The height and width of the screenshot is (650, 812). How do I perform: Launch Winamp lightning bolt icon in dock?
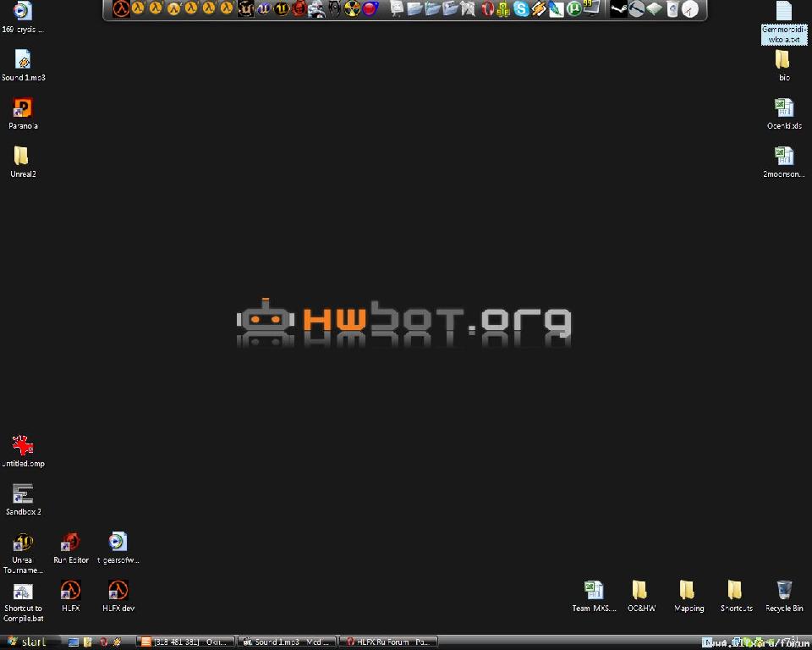539,8
